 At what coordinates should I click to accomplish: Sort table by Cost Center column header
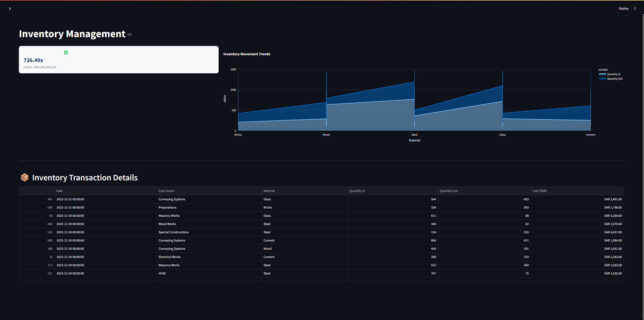coord(209,191)
